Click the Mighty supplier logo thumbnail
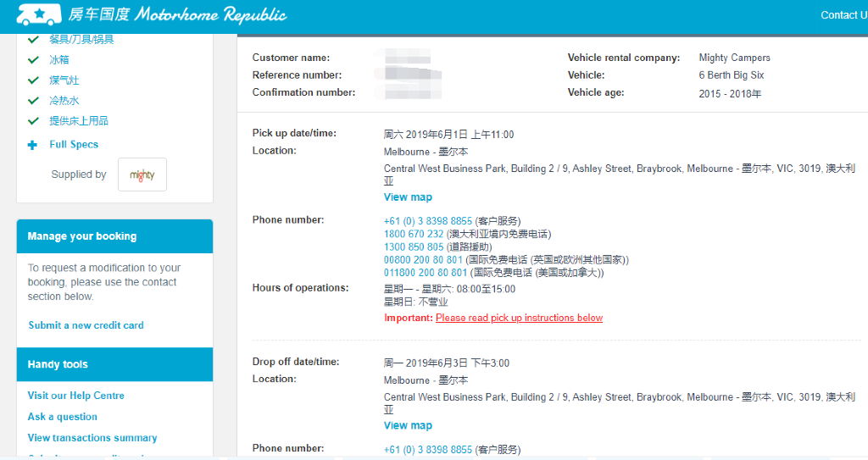 coord(142,175)
